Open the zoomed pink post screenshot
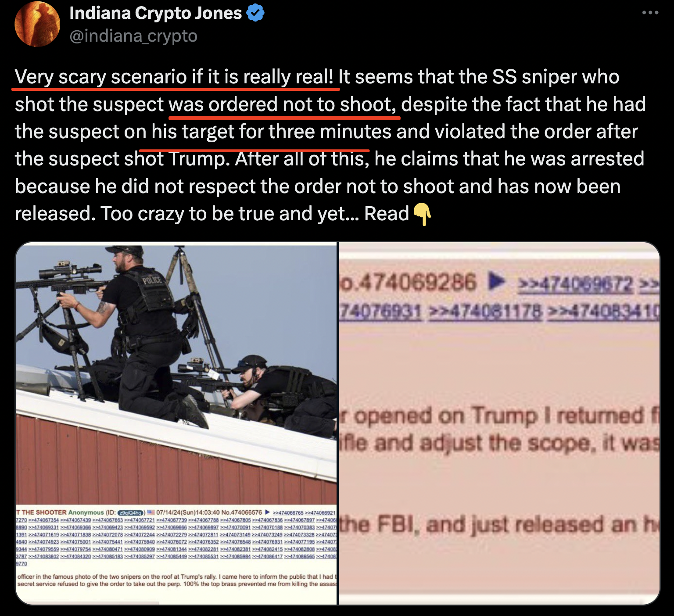The image size is (674, 616). click(x=499, y=423)
